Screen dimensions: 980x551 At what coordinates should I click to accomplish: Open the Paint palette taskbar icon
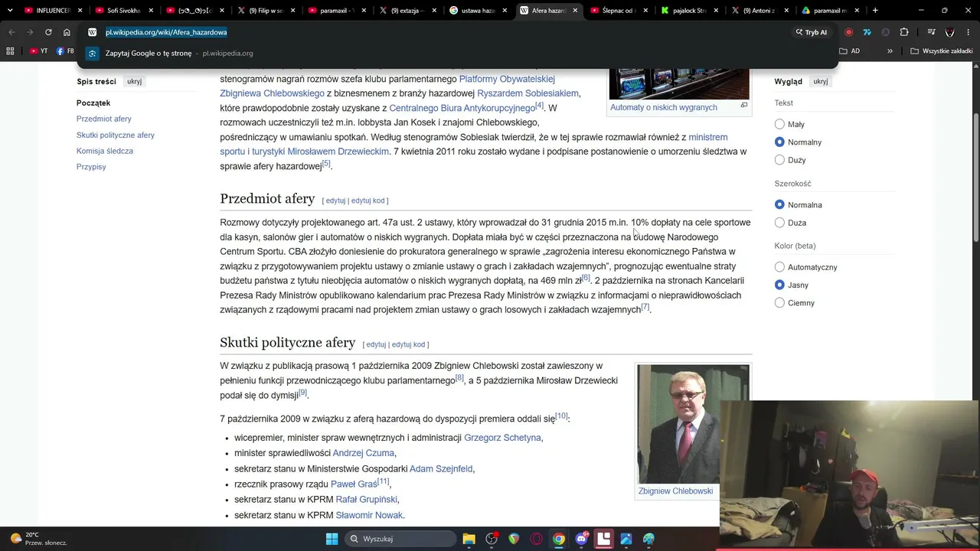(648, 539)
